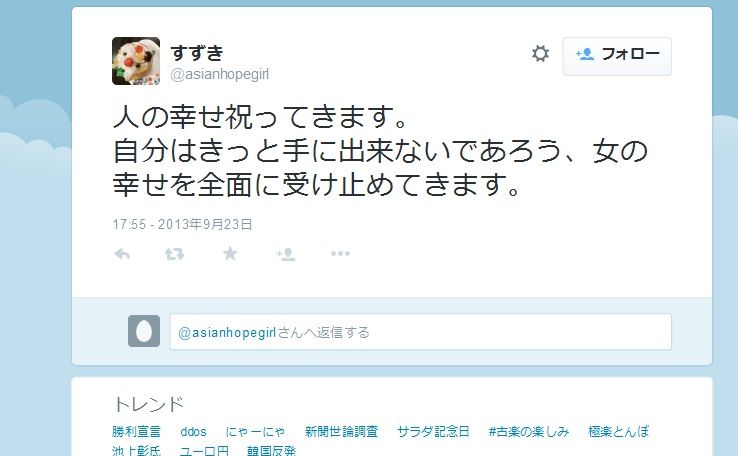This screenshot has height=456, width=738.
Task: Click tweet timestamp 17:55 - 2013年9月23日
Action: (182, 224)
